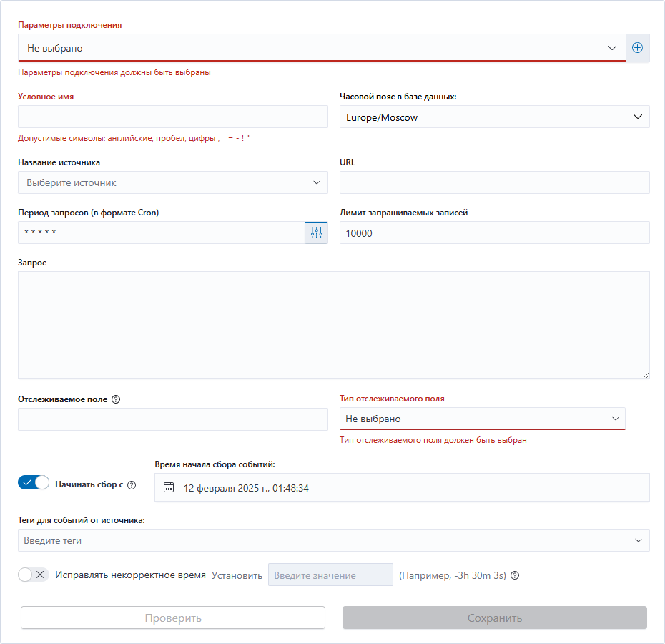This screenshot has width=665, height=644.
Task: Click the Проверить button
Action: (x=173, y=618)
